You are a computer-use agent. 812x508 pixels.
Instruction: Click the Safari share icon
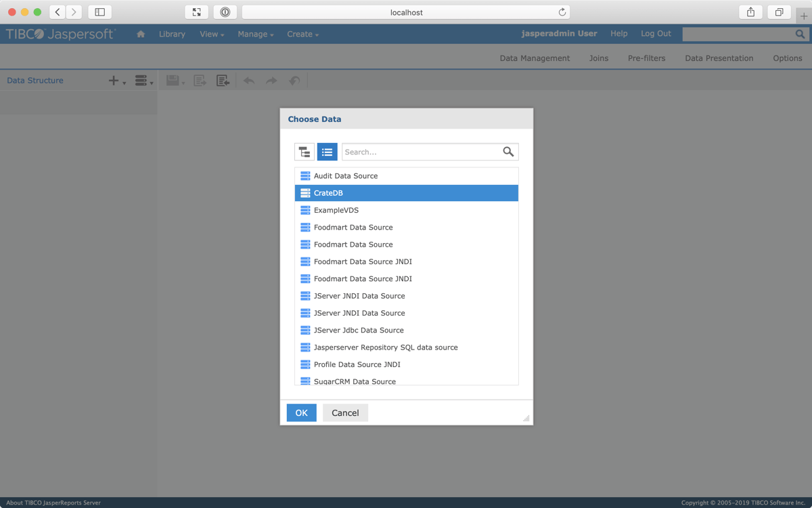click(750, 12)
